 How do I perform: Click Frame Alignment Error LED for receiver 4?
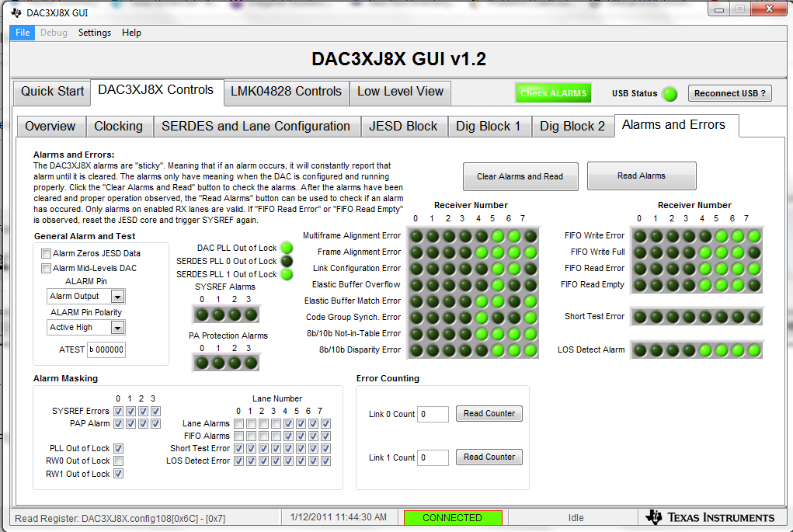coord(482,252)
